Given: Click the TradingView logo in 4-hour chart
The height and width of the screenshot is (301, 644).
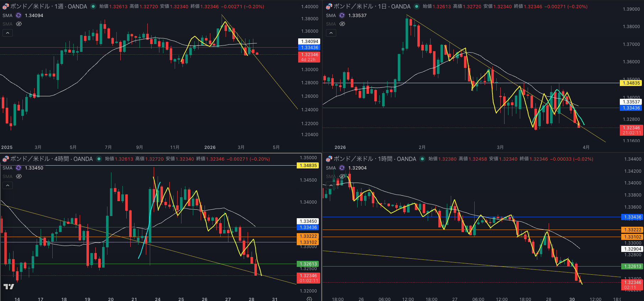Looking at the screenshot, I should click(9, 286).
